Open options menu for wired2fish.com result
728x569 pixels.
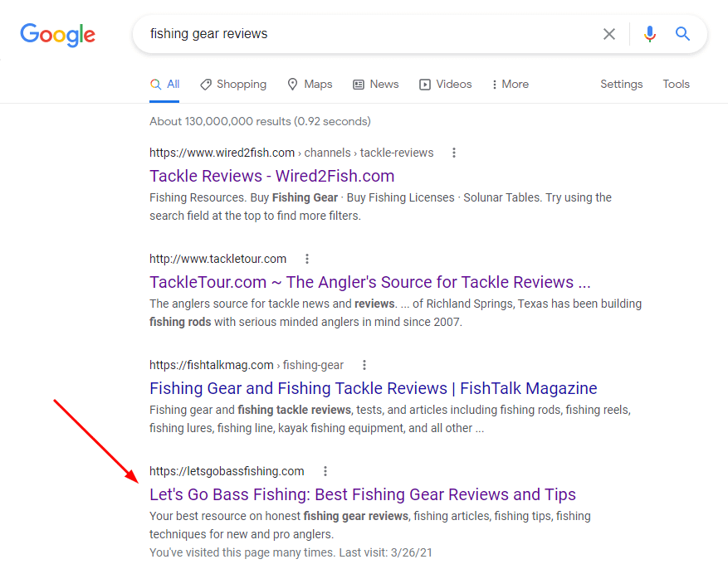click(x=454, y=153)
